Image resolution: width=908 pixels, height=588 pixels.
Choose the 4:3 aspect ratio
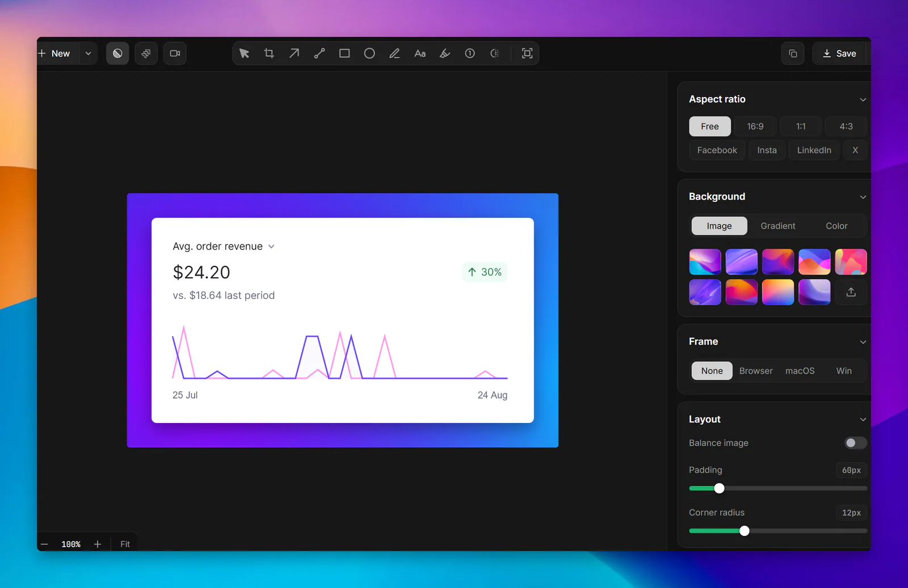point(846,126)
